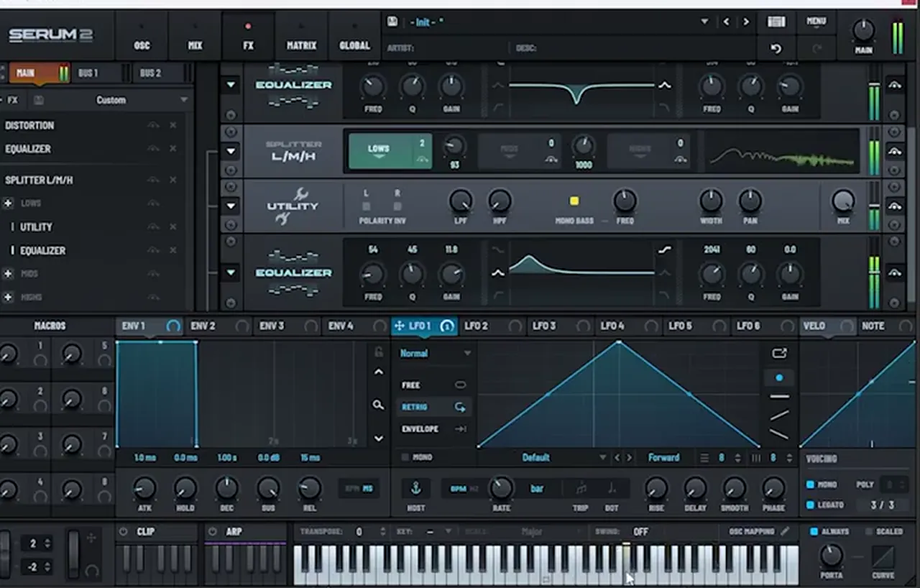
Task: Select the Free LFO trigger mode
Action: coord(434,385)
